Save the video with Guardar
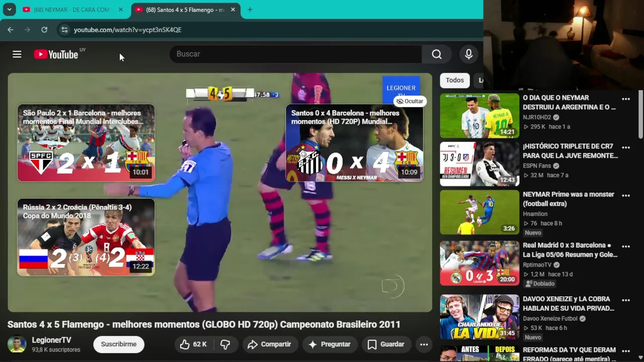The width and height of the screenshot is (644, 362). coord(386,344)
